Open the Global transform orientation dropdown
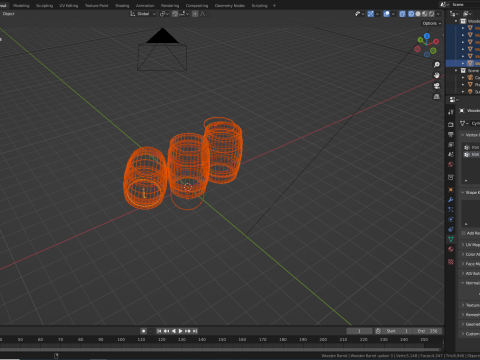The width and height of the screenshot is (480, 360). (143, 14)
